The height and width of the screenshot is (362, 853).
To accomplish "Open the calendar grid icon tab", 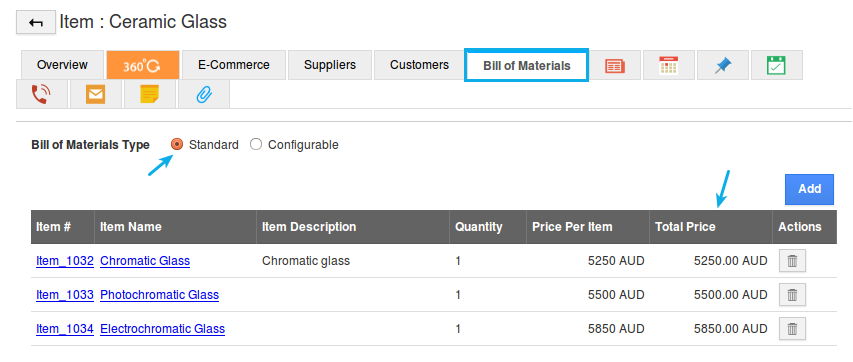I will pyautogui.click(x=669, y=65).
